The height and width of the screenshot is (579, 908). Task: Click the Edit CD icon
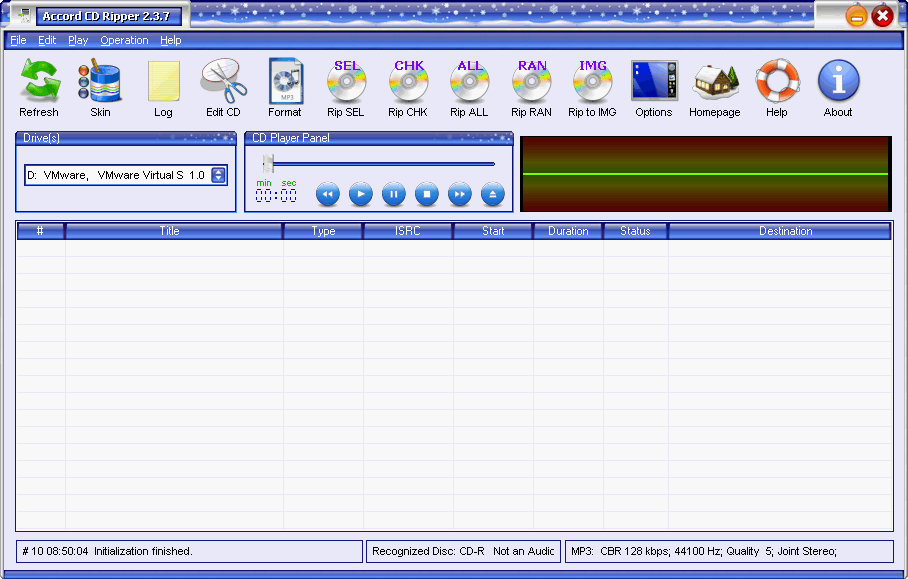[223, 82]
